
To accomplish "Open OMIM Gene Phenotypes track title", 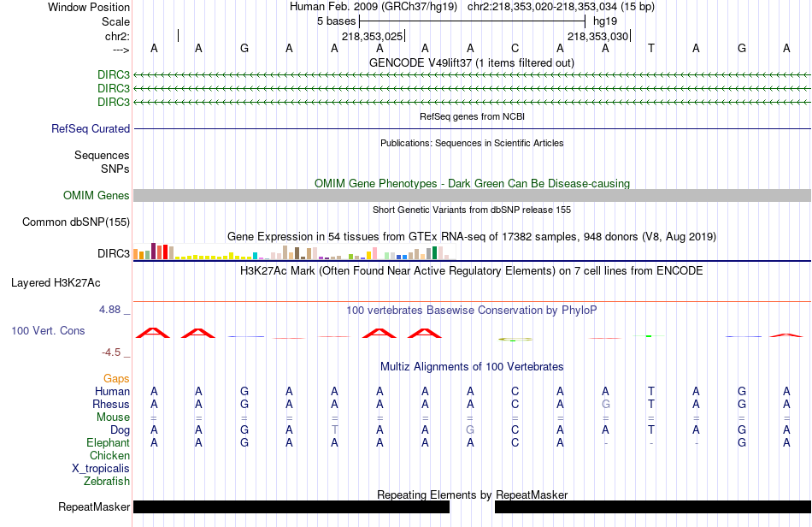I will (472, 183).
